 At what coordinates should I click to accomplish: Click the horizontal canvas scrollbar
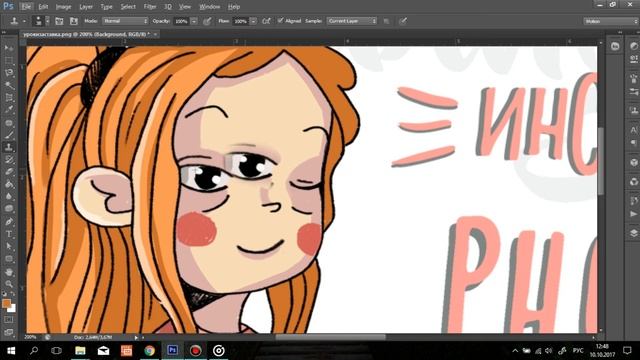coord(330,337)
